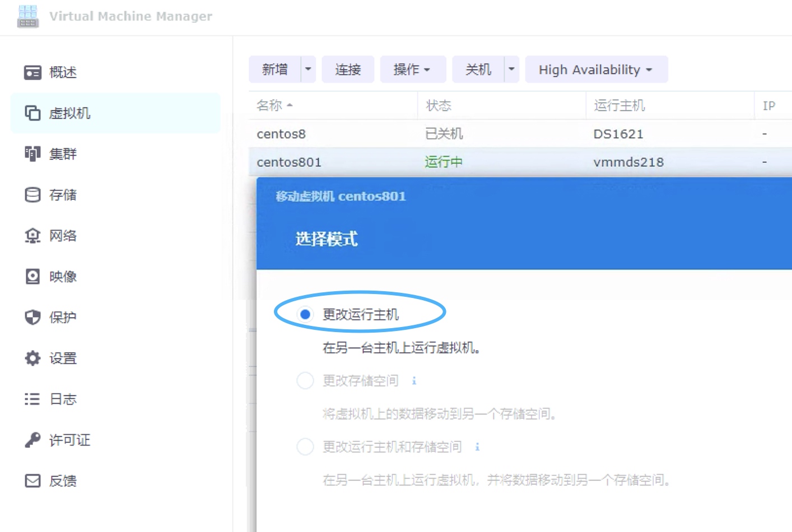Select the 更改运行主机和存储空间 radio option
The height and width of the screenshot is (532, 792).
305,447
